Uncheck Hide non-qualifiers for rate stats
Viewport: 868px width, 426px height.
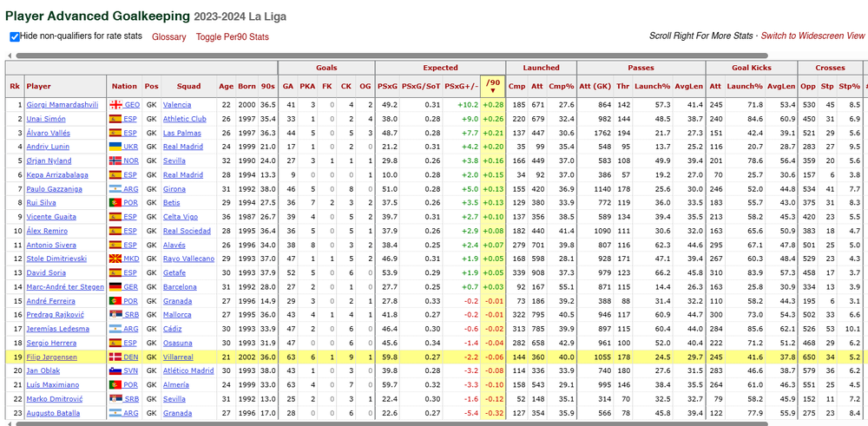[15, 37]
